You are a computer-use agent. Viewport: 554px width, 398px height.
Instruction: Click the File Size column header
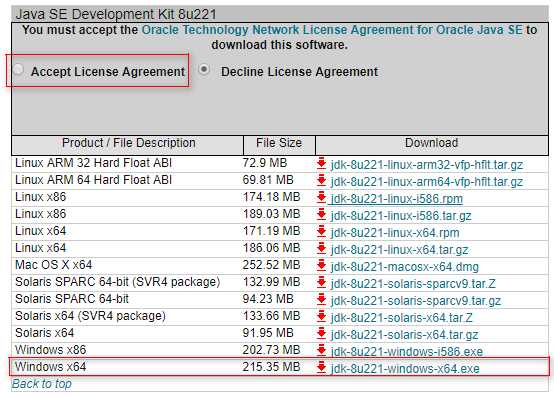(x=279, y=143)
